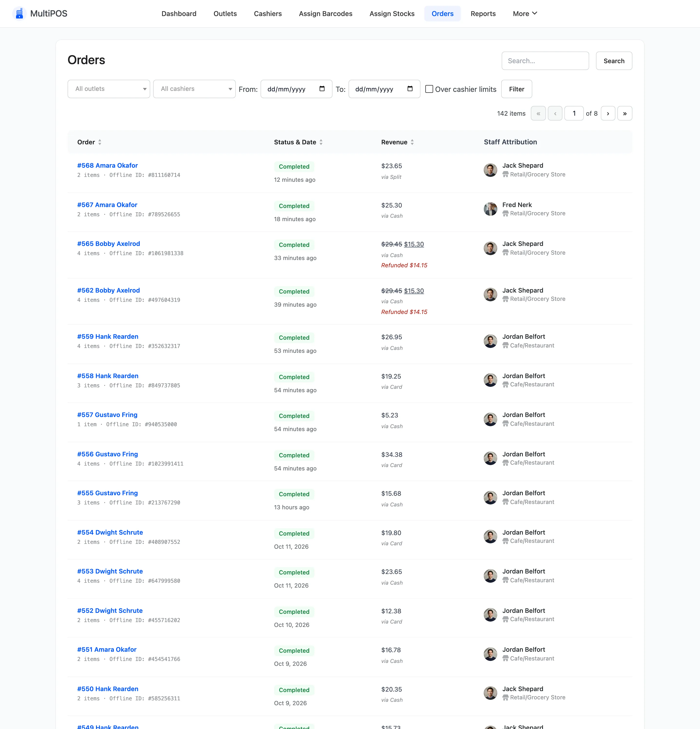The height and width of the screenshot is (729, 700).
Task: Click the Order column sort arrows
Action: click(100, 142)
